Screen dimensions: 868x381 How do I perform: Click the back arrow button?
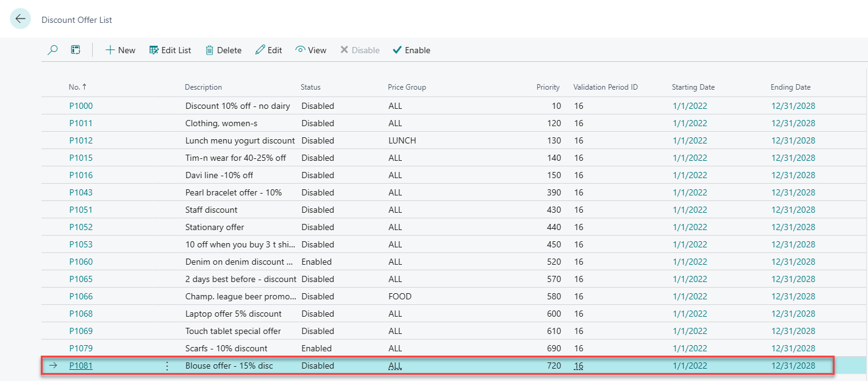point(20,19)
